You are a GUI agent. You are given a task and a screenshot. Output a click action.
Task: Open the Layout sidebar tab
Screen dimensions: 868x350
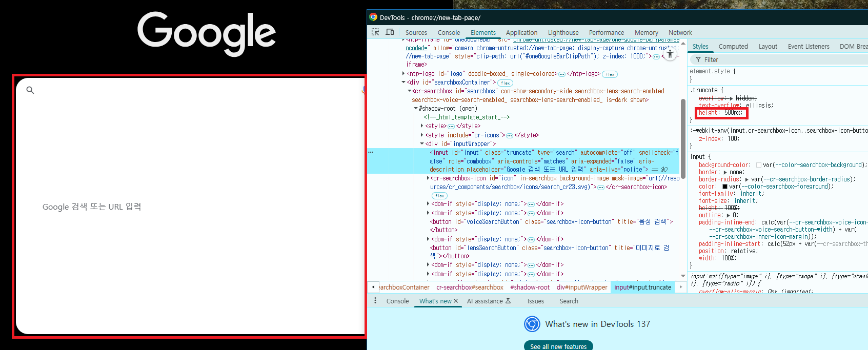click(768, 46)
